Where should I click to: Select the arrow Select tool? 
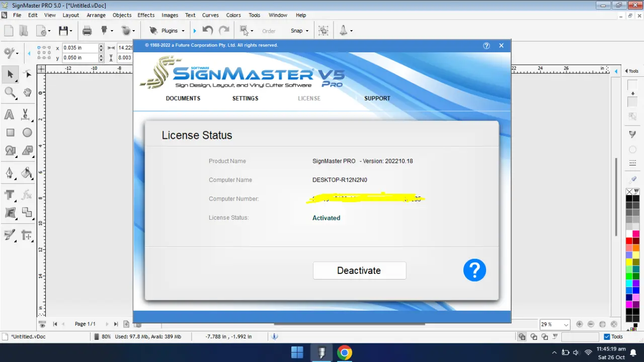click(x=10, y=74)
